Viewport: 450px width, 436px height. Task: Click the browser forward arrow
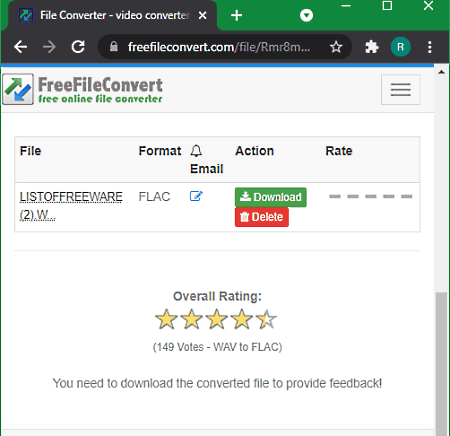49,47
